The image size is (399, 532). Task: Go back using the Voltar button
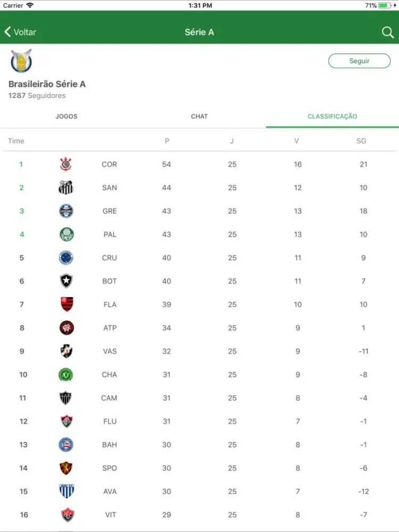coord(20,32)
